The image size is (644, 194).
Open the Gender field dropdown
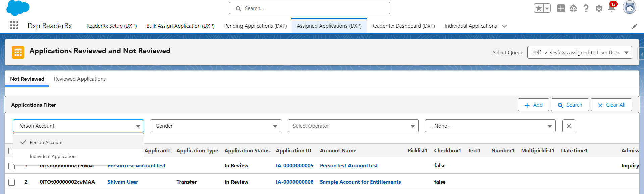[216, 126]
